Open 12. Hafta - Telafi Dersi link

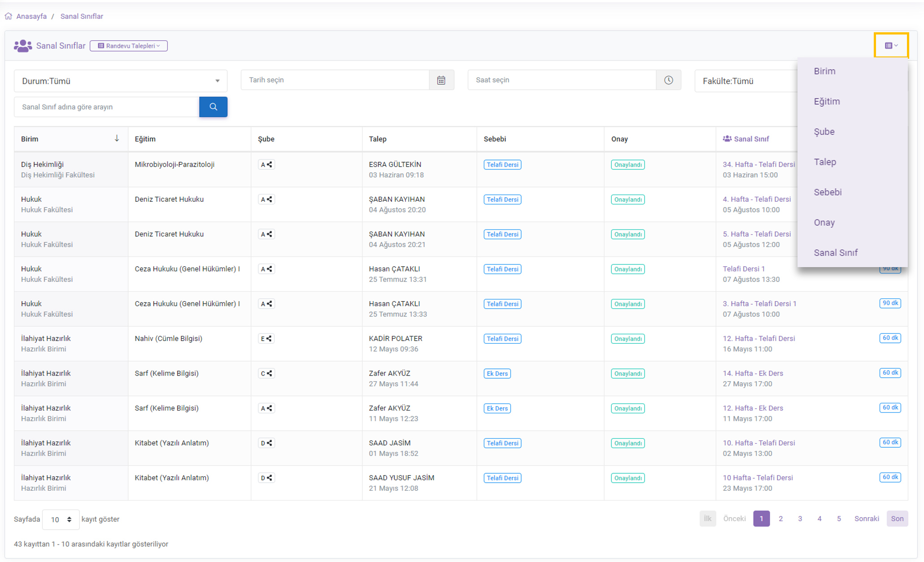[758, 338]
